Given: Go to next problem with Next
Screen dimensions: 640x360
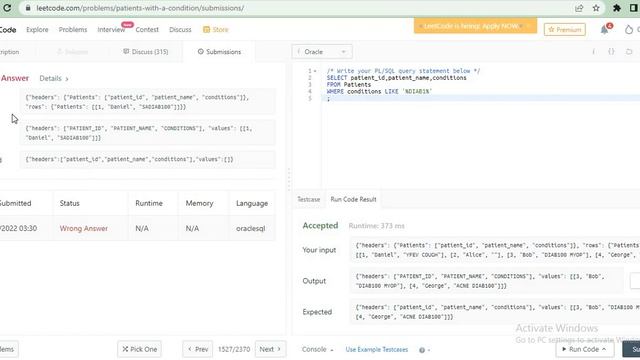Looking at the screenshot, I should pos(270,349).
